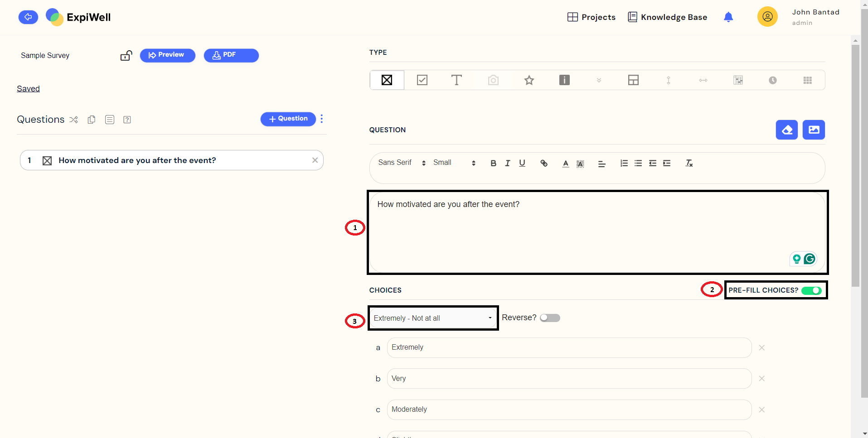Open the Projects menu
868x438 pixels.
coord(592,17)
